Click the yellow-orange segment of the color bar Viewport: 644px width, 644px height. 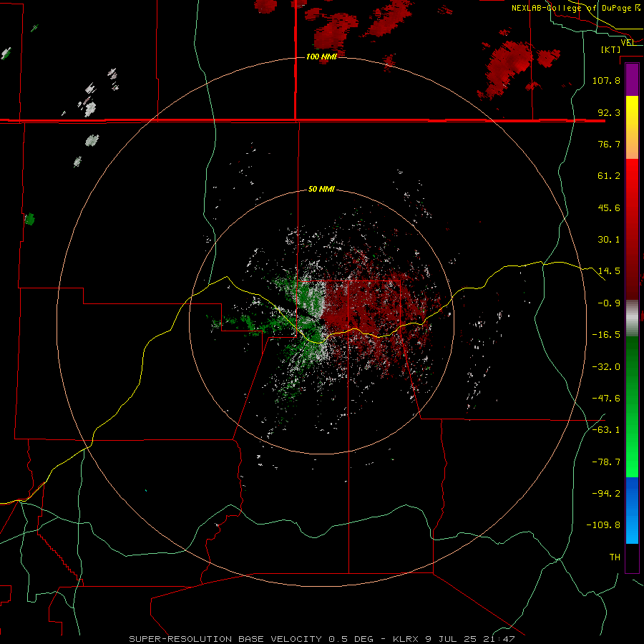[632, 127]
